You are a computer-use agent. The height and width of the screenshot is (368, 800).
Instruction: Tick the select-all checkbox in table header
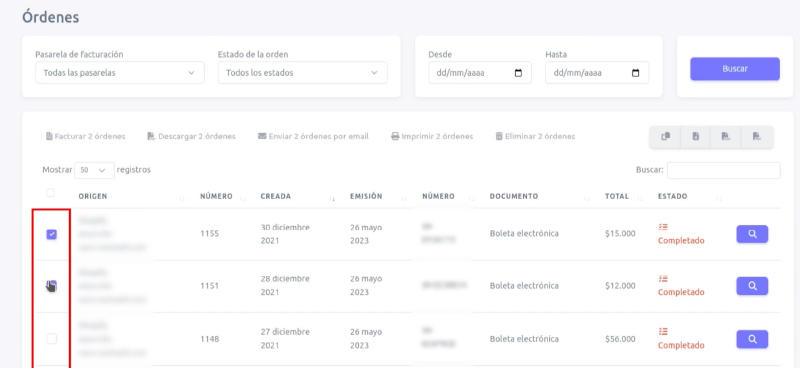click(x=51, y=193)
